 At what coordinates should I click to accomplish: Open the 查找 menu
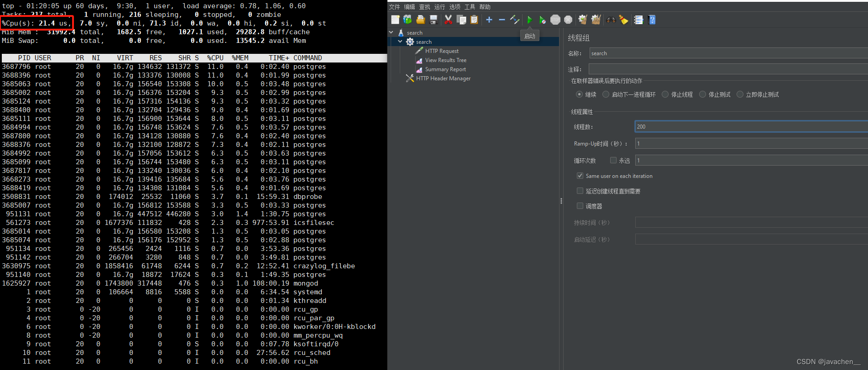424,7
